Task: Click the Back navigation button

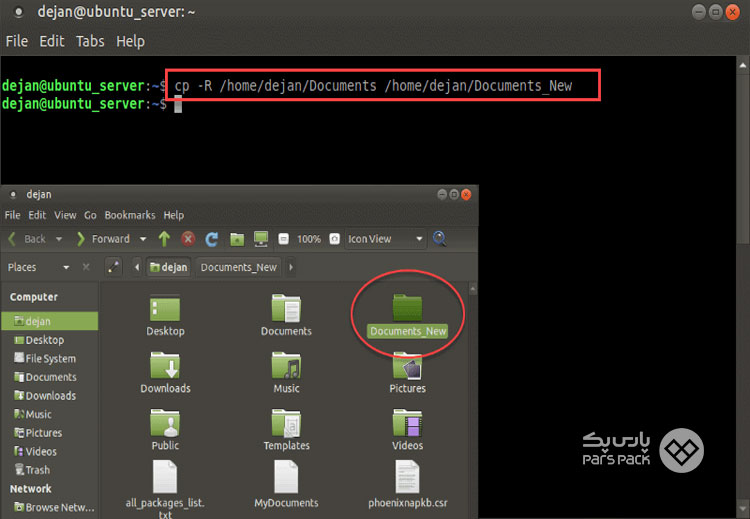Action: (x=27, y=239)
